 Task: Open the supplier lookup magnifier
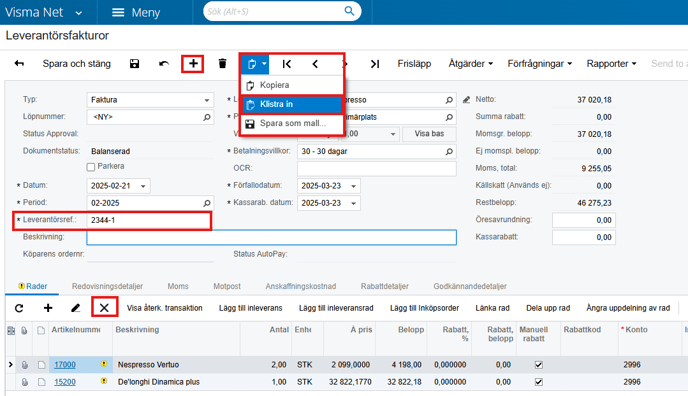pos(449,100)
